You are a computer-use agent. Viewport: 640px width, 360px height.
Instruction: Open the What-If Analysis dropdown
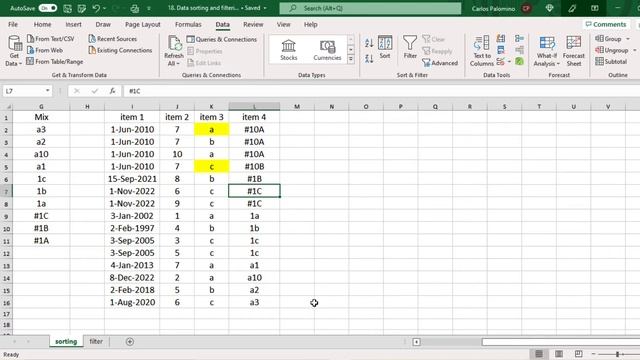click(547, 51)
